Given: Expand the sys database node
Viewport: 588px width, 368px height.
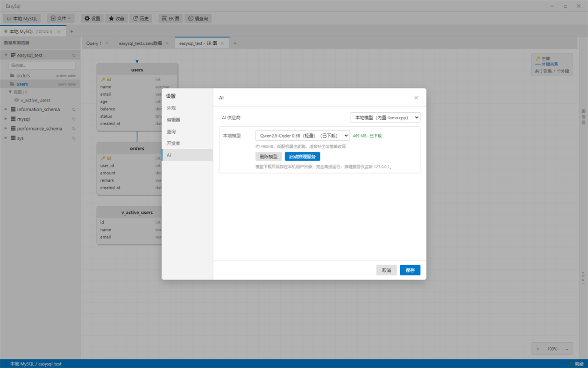Looking at the screenshot, I should (x=6, y=138).
